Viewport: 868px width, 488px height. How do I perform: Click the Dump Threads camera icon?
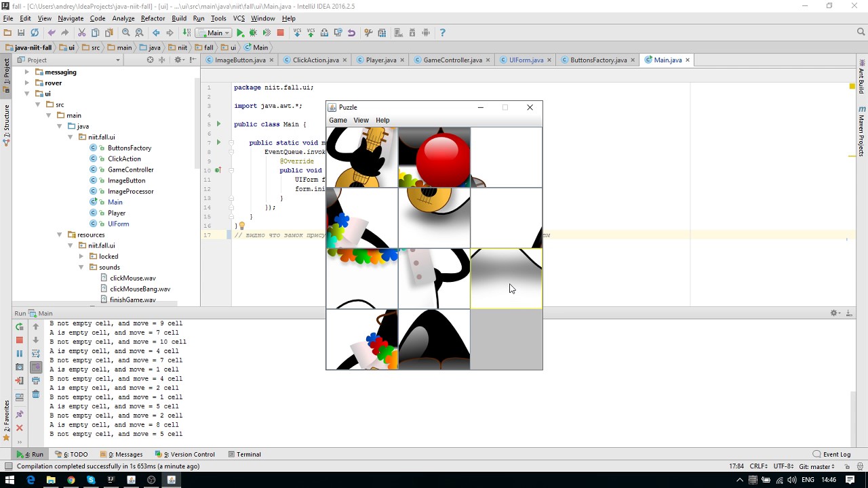(x=20, y=367)
